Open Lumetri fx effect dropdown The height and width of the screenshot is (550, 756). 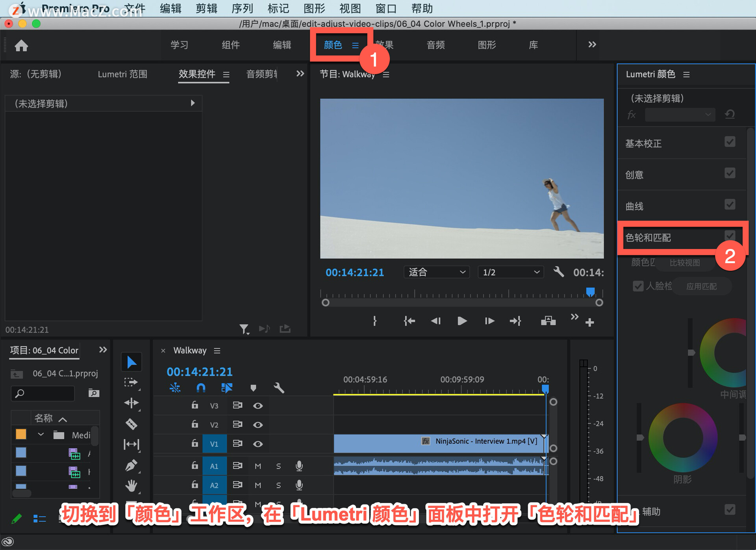pyautogui.click(x=680, y=115)
